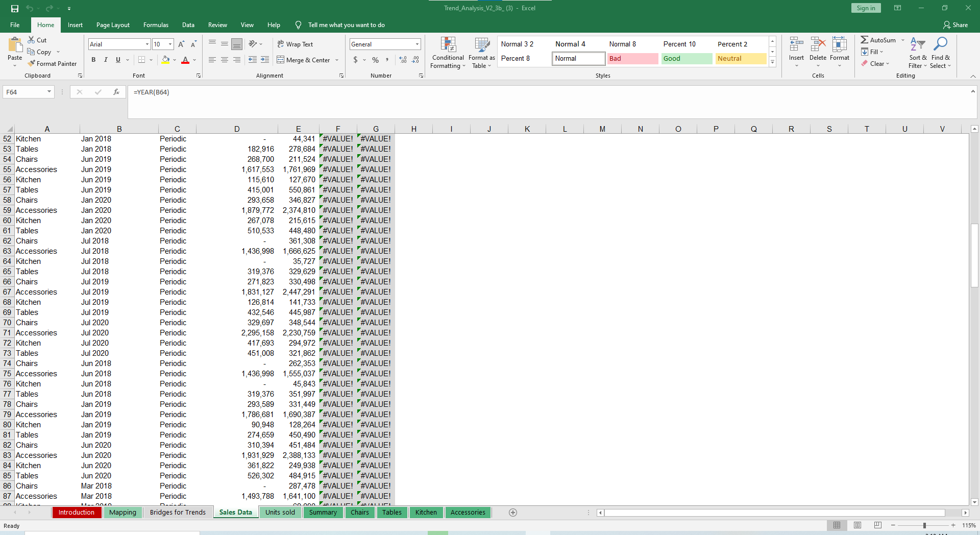Switch to the Formulas ribbon tab
This screenshot has width=980, height=535.
[x=156, y=25]
